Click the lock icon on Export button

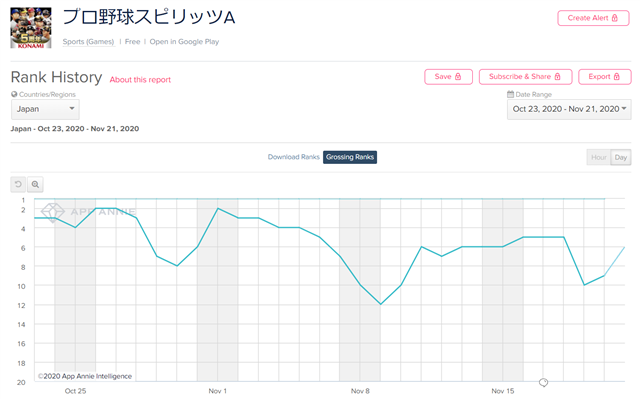(616, 77)
